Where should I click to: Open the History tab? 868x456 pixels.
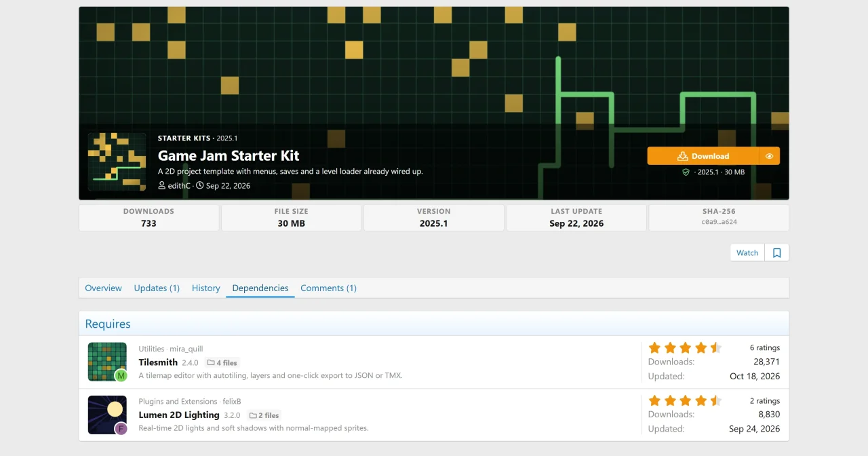click(x=206, y=288)
